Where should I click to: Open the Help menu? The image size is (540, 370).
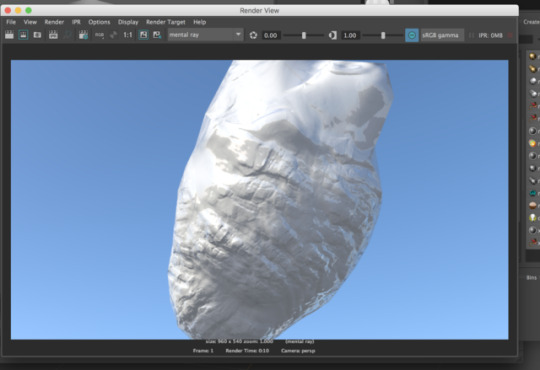[x=199, y=22]
